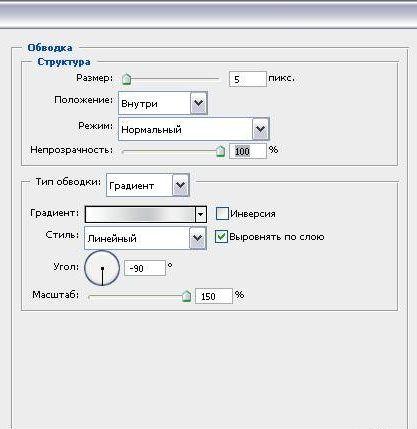Open the gradient picker arrow beside the preview
The width and height of the screenshot is (417, 429).
pyautogui.click(x=200, y=214)
